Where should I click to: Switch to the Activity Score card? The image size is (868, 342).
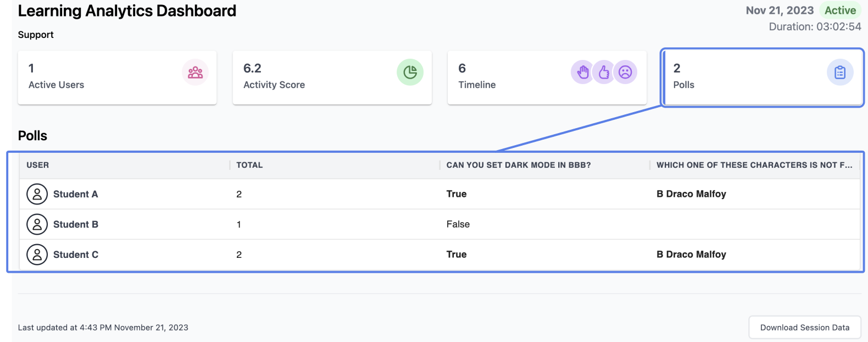point(332,78)
